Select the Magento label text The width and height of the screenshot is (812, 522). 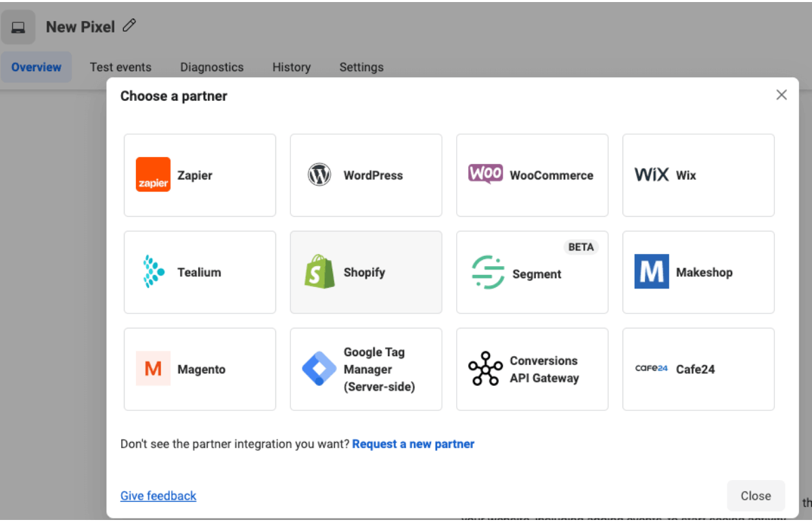click(x=202, y=370)
